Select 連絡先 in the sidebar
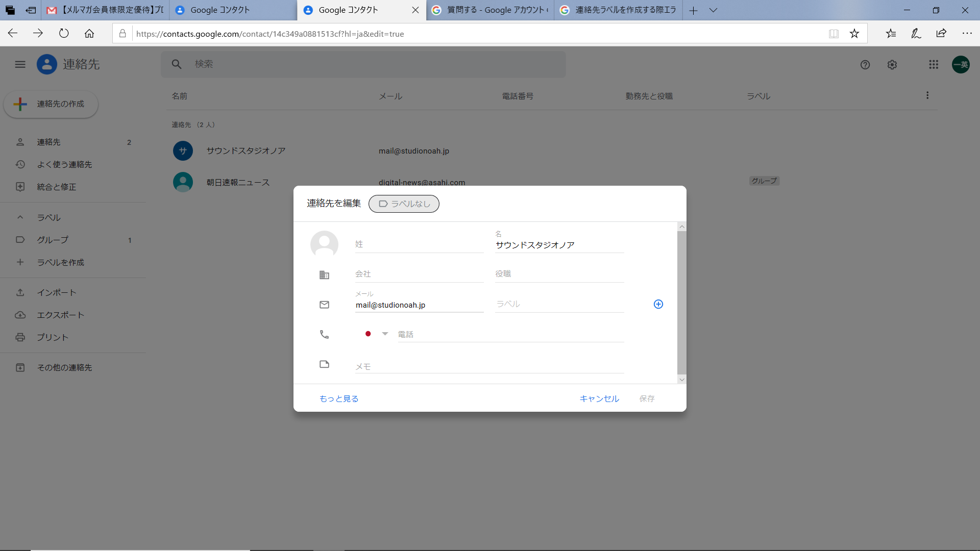The width and height of the screenshot is (980, 551). 73,142
